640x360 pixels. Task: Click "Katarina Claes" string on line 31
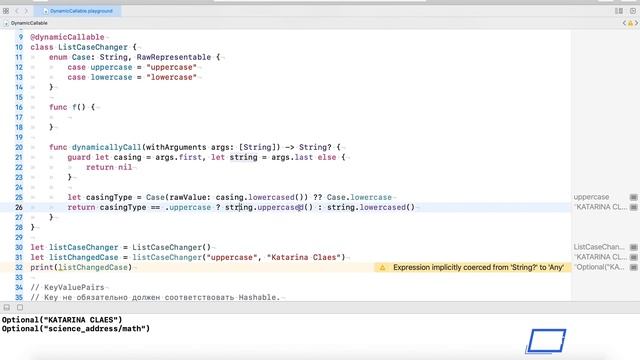click(304, 258)
